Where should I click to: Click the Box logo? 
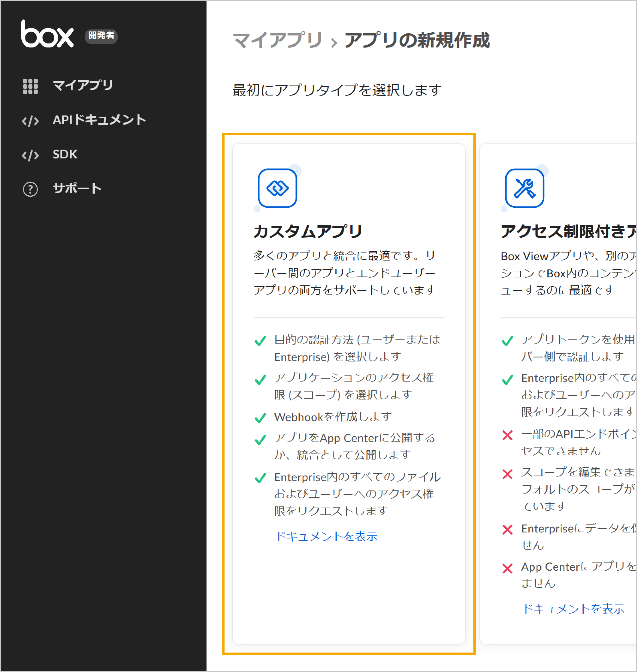47,34
